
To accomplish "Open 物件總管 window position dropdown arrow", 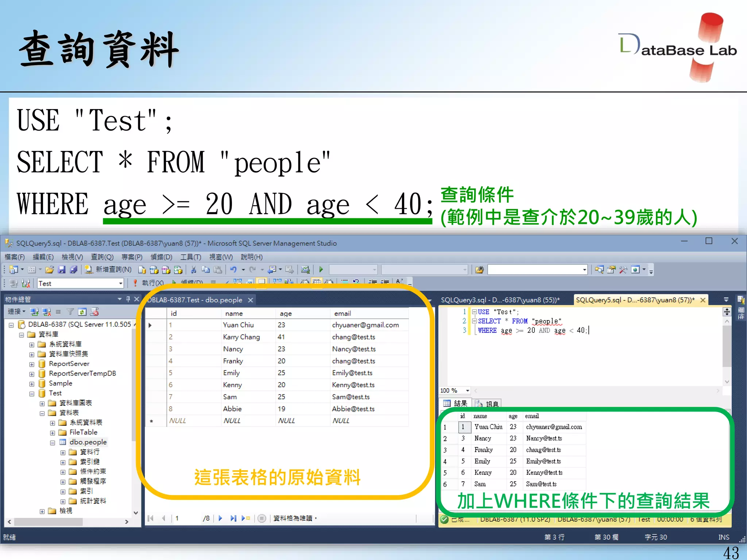I will 120,299.
